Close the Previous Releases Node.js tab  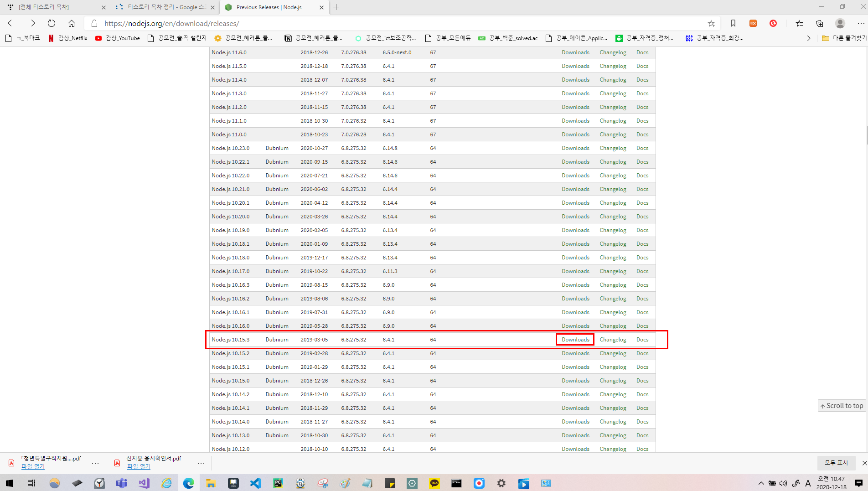click(x=321, y=7)
